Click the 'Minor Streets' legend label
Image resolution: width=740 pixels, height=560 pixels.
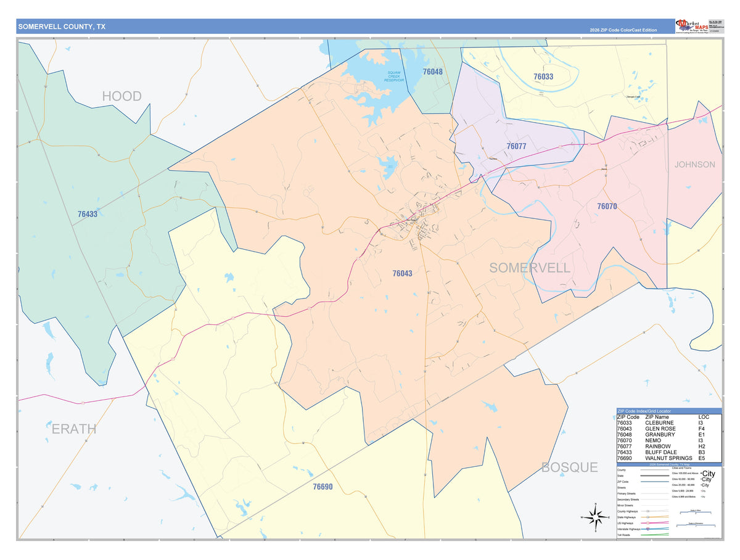[x=625, y=506]
